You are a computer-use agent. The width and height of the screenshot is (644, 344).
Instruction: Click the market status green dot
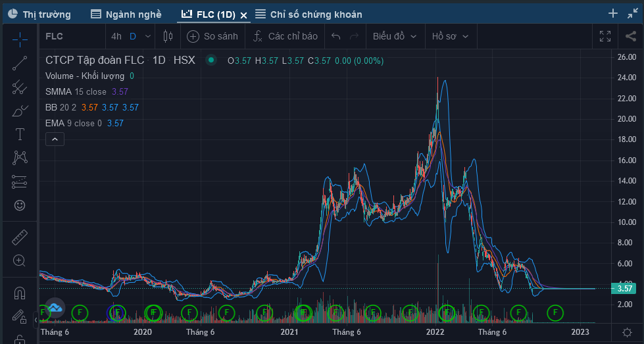(x=211, y=61)
